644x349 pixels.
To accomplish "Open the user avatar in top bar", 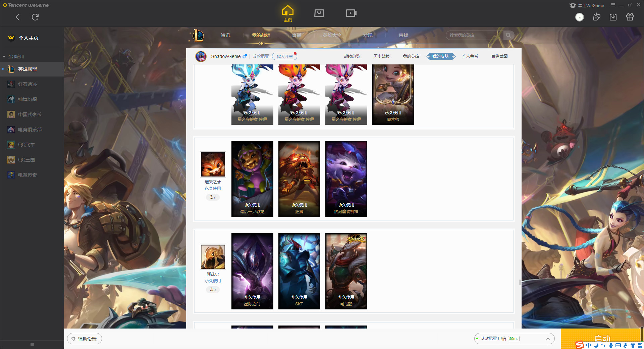I will point(580,17).
